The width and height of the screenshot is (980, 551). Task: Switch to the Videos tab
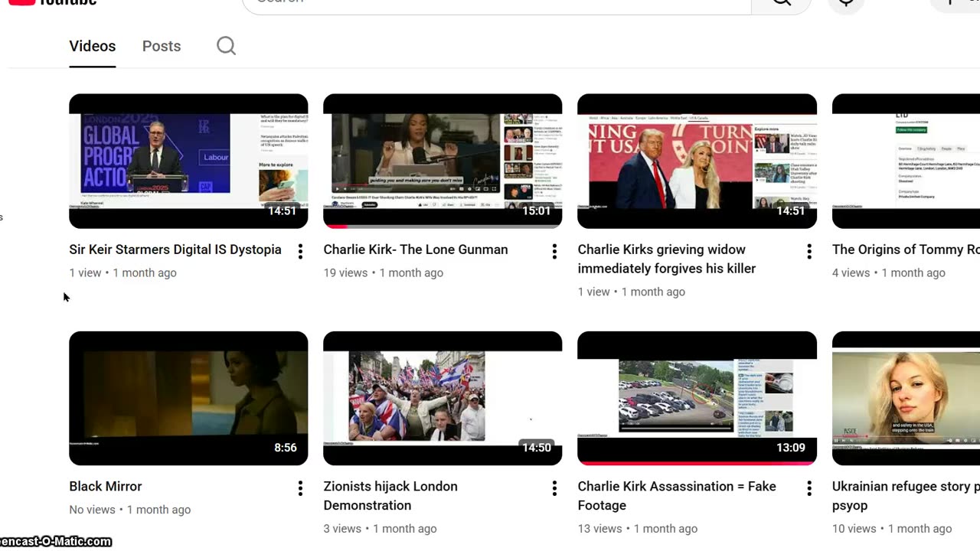(93, 46)
